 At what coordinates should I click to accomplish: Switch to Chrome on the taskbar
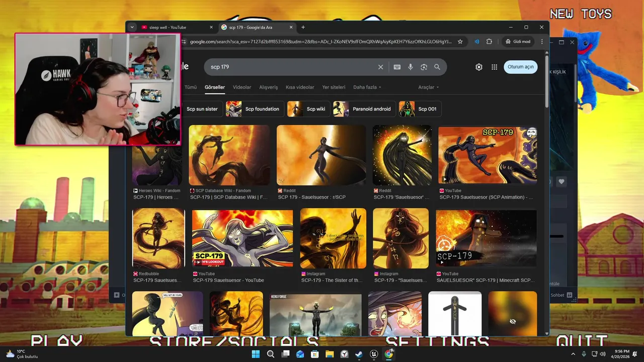(388, 354)
